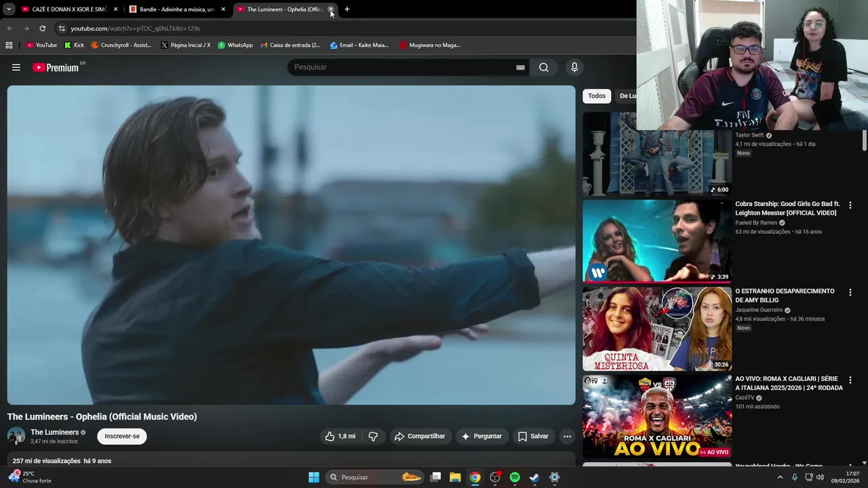The width and height of the screenshot is (868, 488).
Task: Open taskbar volume control
Action: click(820, 477)
